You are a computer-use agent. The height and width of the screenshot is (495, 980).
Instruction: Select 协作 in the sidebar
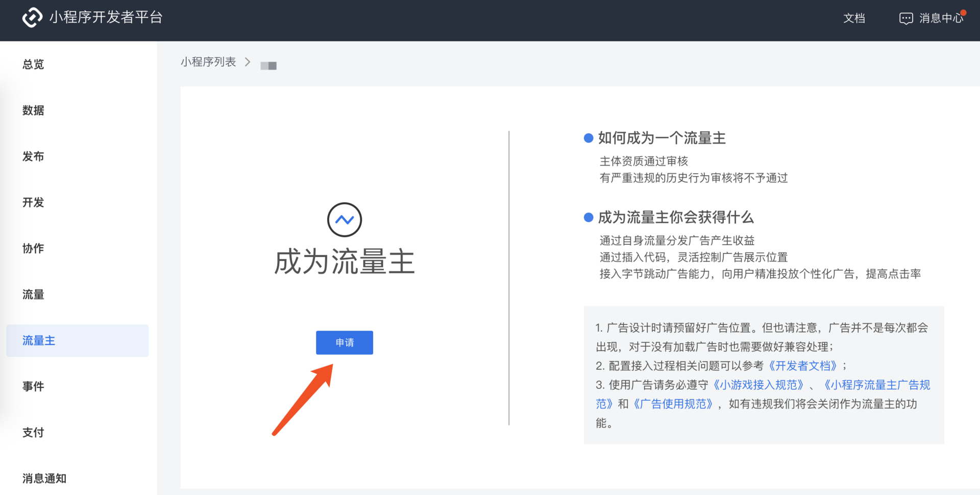(33, 248)
